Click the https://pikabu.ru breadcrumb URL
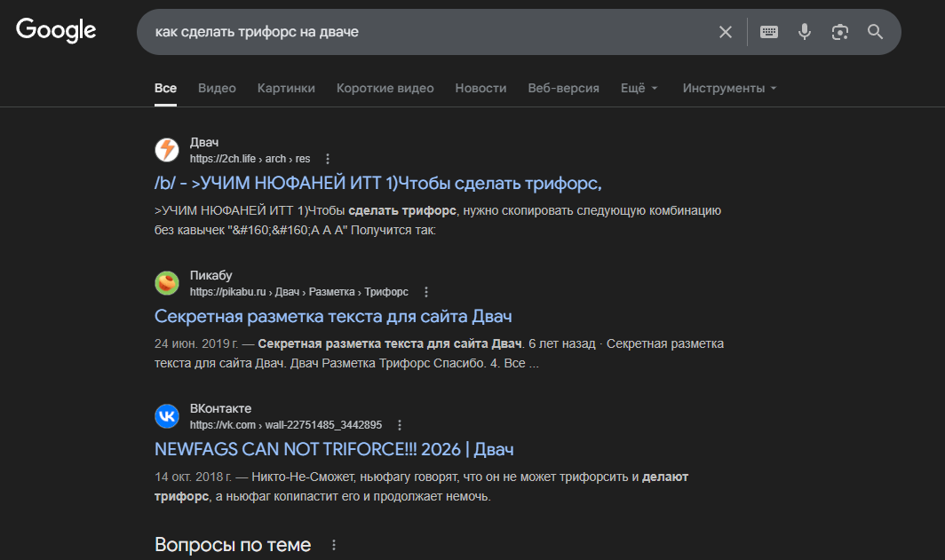This screenshot has height=560, width=945. [x=299, y=292]
